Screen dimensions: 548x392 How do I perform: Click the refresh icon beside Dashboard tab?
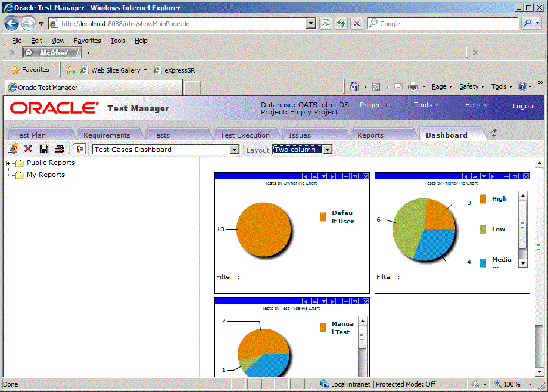pyautogui.click(x=494, y=133)
